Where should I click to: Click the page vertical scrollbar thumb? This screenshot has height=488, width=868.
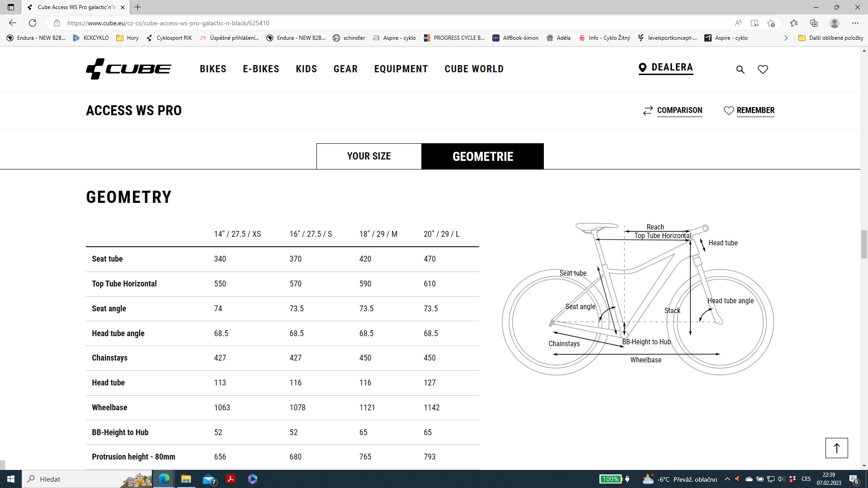(x=864, y=244)
